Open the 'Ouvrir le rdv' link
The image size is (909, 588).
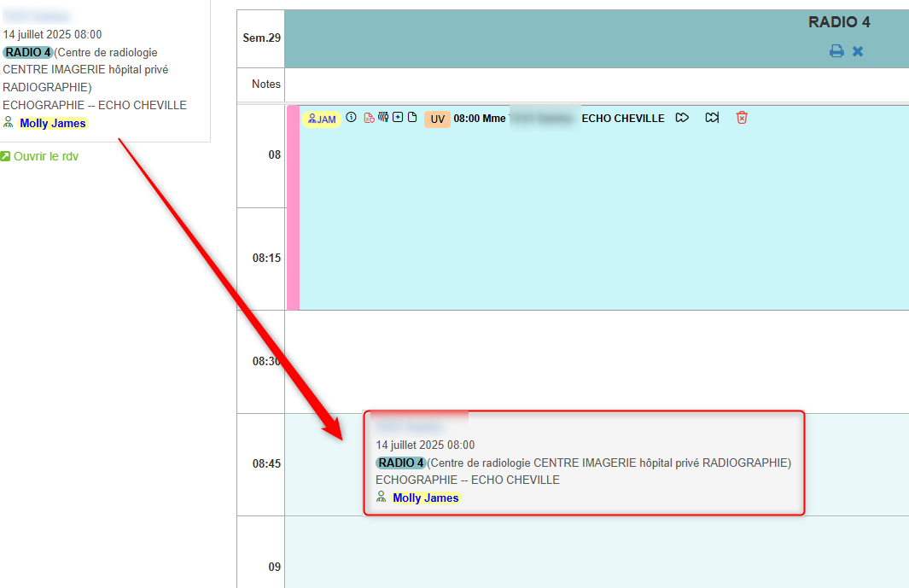pyautogui.click(x=45, y=156)
